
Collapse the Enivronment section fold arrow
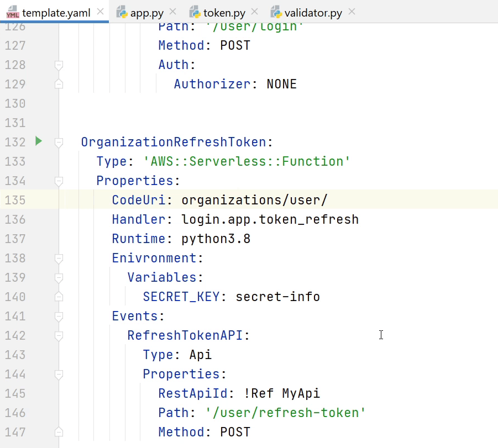point(59,258)
